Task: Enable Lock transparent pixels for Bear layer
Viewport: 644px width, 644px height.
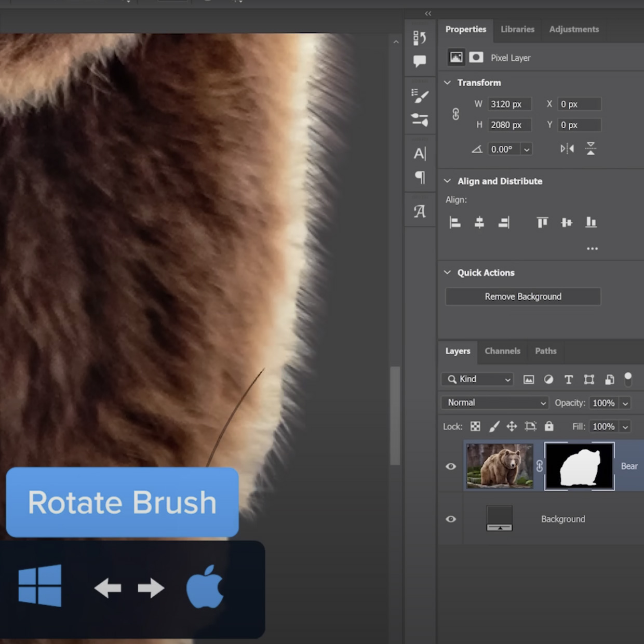Action: coord(475,426)
